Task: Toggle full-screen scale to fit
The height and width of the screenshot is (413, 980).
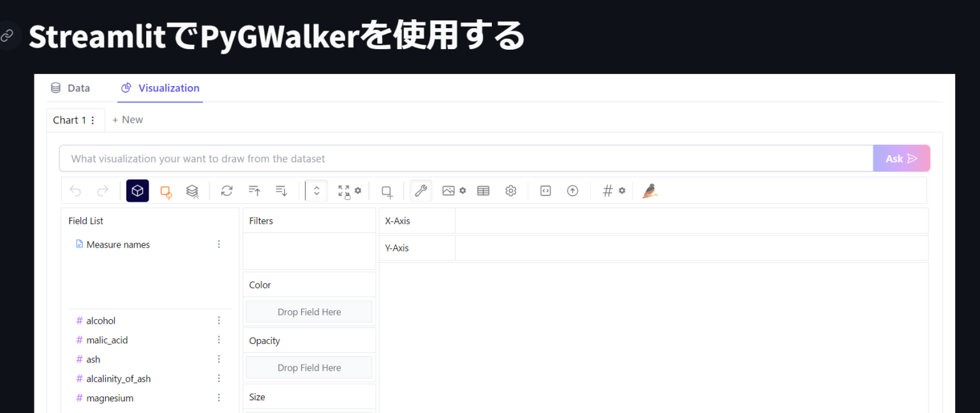Action: (x=345, y=190)
